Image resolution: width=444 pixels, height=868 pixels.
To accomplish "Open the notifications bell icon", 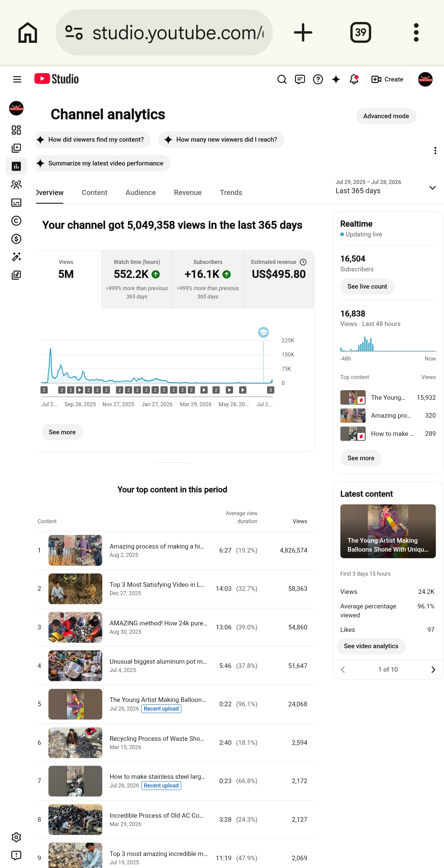I will coord(354,79).
